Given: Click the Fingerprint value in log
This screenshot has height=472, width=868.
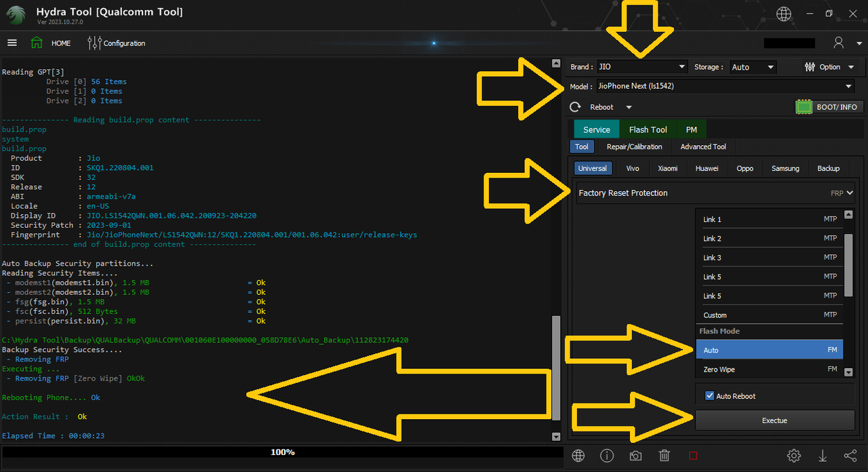Looking at the screenshot, I should [252, 235].
